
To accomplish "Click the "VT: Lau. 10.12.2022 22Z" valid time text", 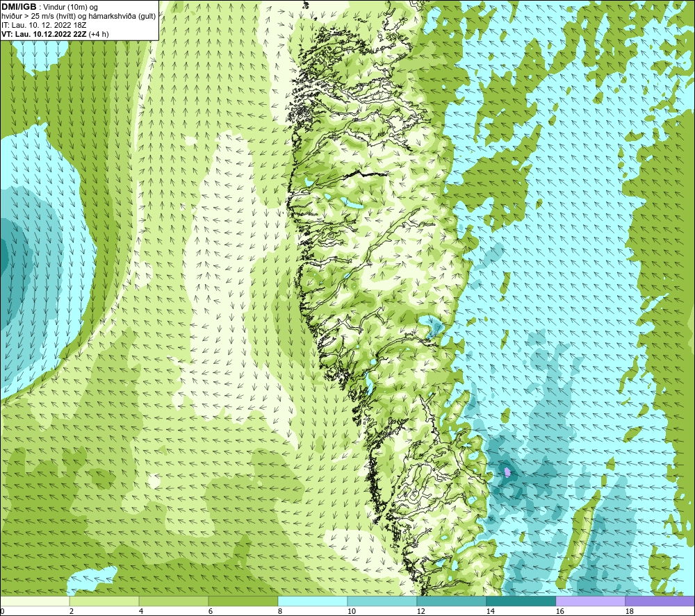I will 44,34.
